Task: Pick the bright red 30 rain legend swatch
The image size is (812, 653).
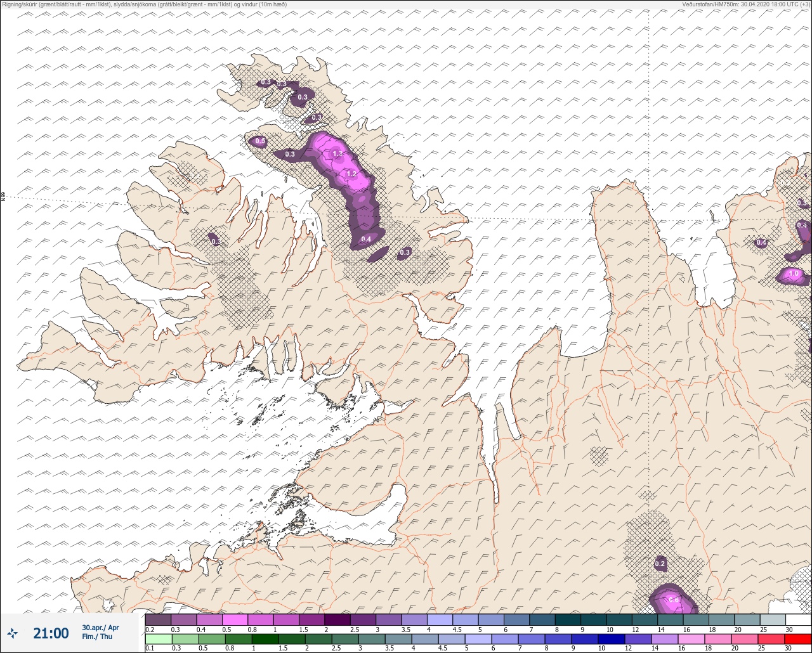Action: click(798, 639)
